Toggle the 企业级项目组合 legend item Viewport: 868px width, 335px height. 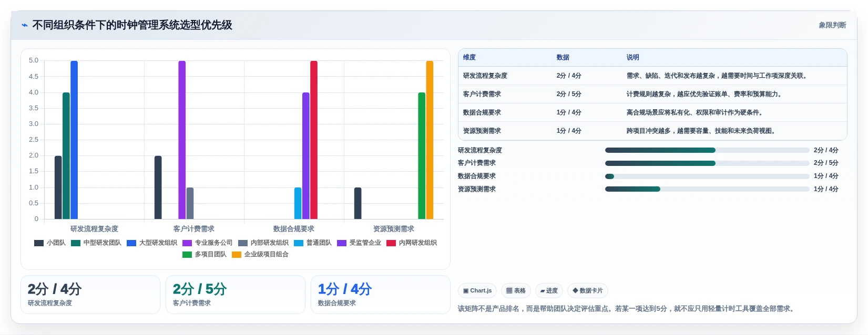coord(260,254)
